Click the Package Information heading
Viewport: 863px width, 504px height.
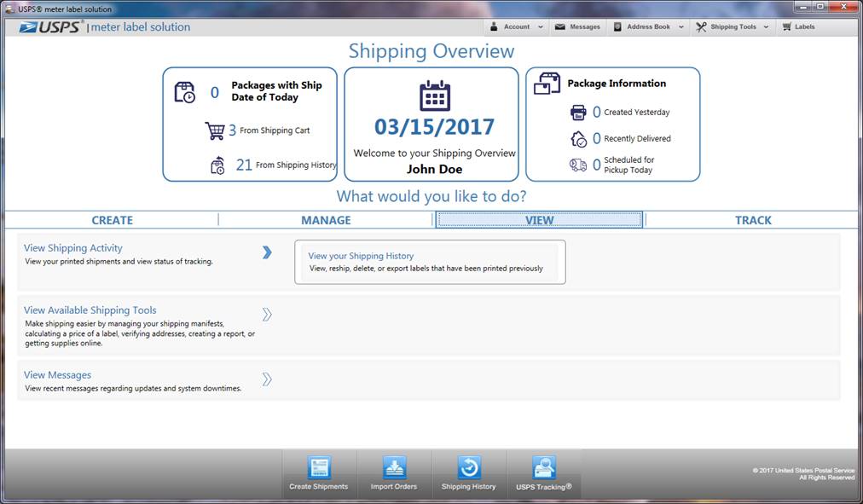pyautogui.click(x=617, y=84)
